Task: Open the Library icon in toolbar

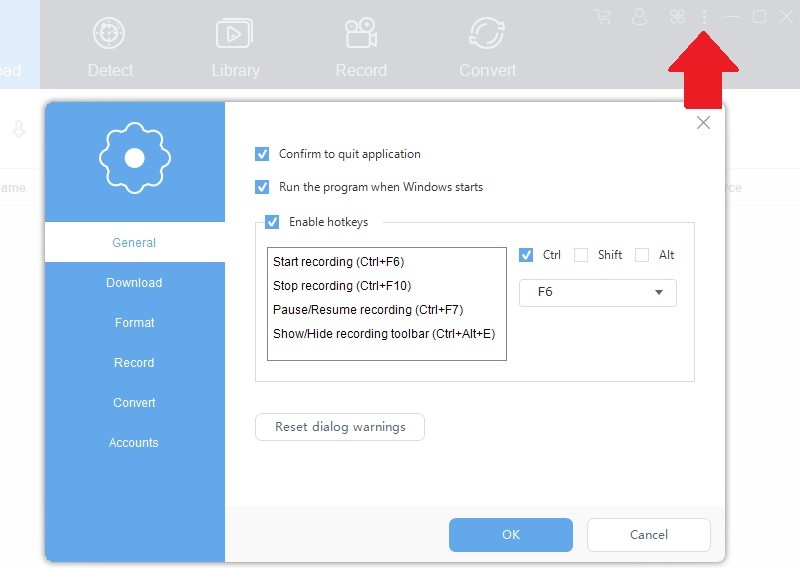Action: (234, 34)
